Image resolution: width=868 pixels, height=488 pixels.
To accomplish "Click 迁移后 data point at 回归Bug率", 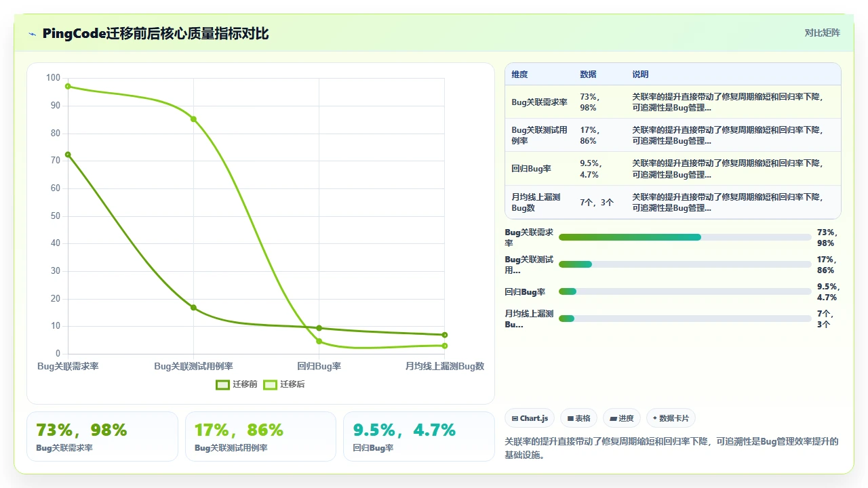I will [319, 341].
